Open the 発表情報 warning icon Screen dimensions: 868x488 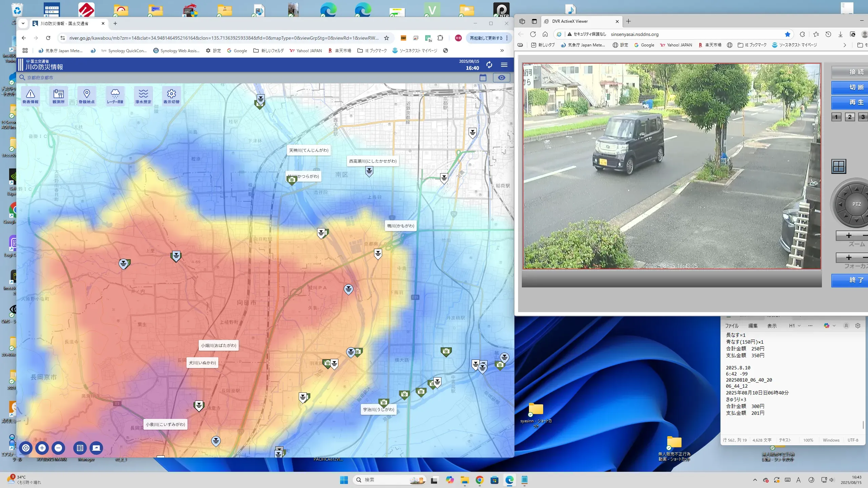click(x=31, y=96)
